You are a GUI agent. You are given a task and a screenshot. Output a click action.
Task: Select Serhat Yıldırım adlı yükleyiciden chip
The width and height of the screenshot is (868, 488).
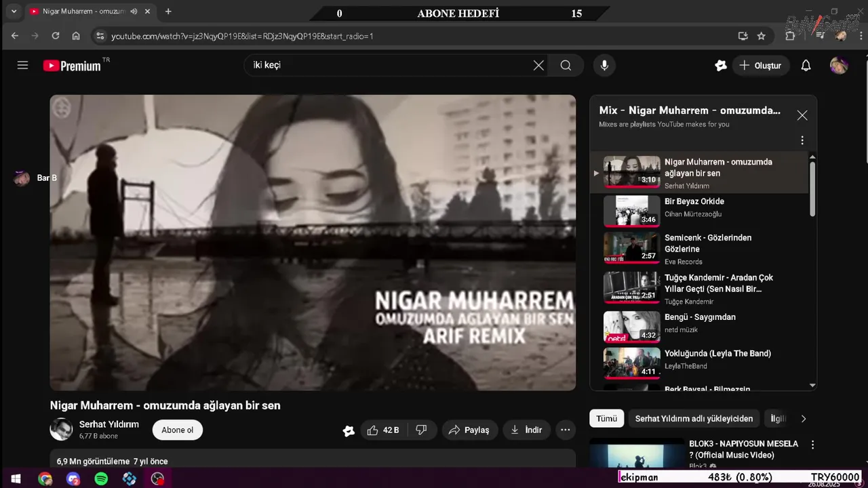(694, 419)
